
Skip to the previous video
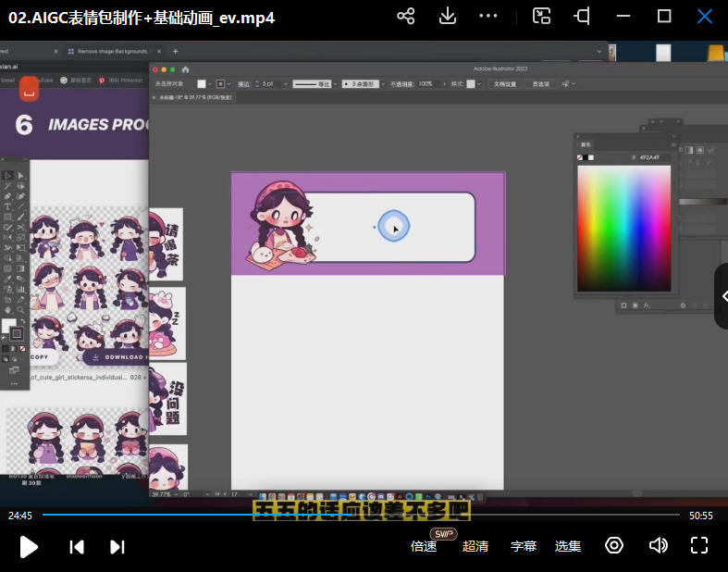coord(77,546)
